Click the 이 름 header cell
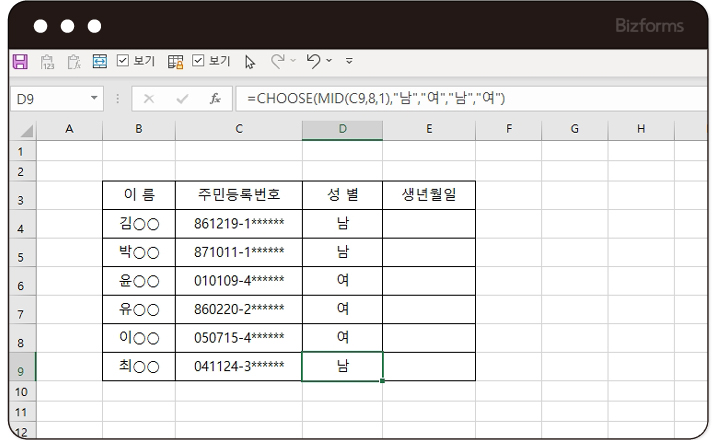Image resolution: width=715 pixels, height=440 pixels. click(139, 195)
